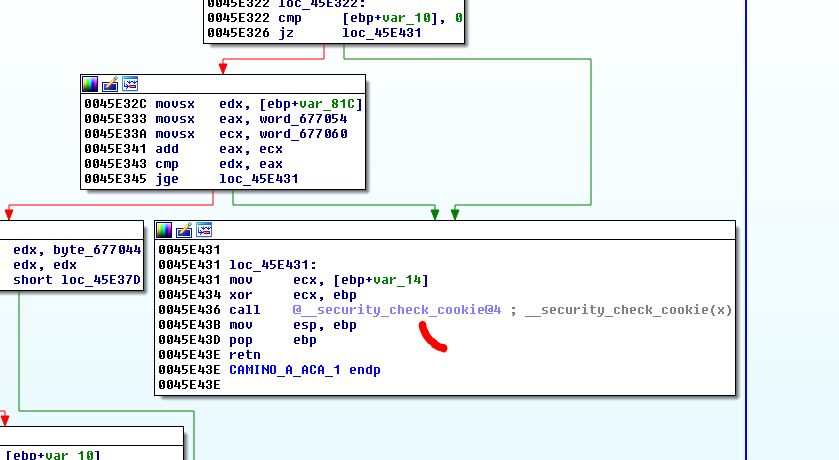This screenshot has height=460, width=839.
Task: Open the edit-comment pencil icon in the movsx block
Action: 110,84
